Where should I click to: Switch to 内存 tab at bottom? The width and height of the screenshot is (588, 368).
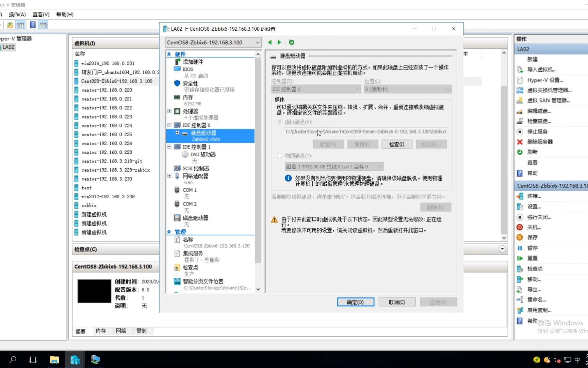pyautogui.click(x=101, y=331)
